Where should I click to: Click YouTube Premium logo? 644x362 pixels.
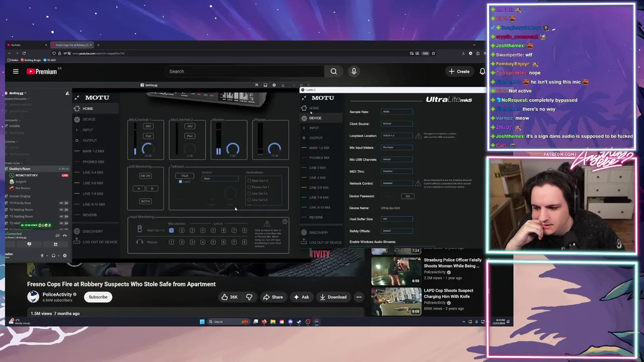coord(42,71)
